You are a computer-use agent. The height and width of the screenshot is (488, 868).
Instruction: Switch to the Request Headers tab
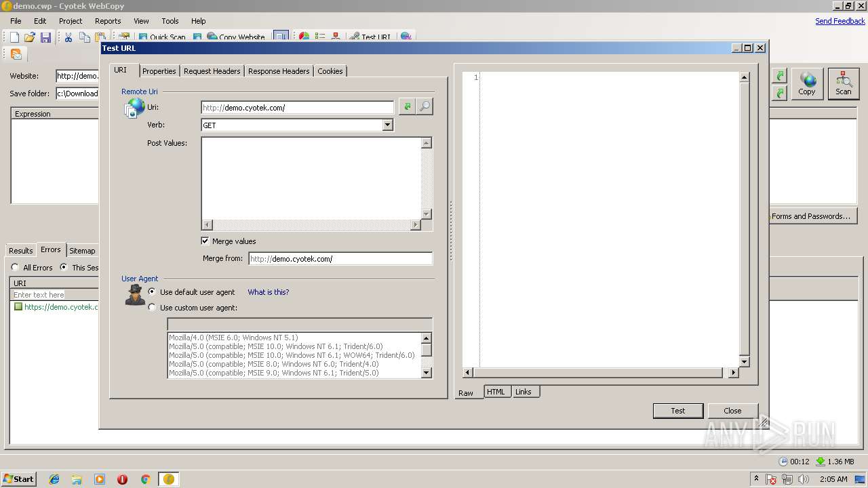[x=212, y=71]
